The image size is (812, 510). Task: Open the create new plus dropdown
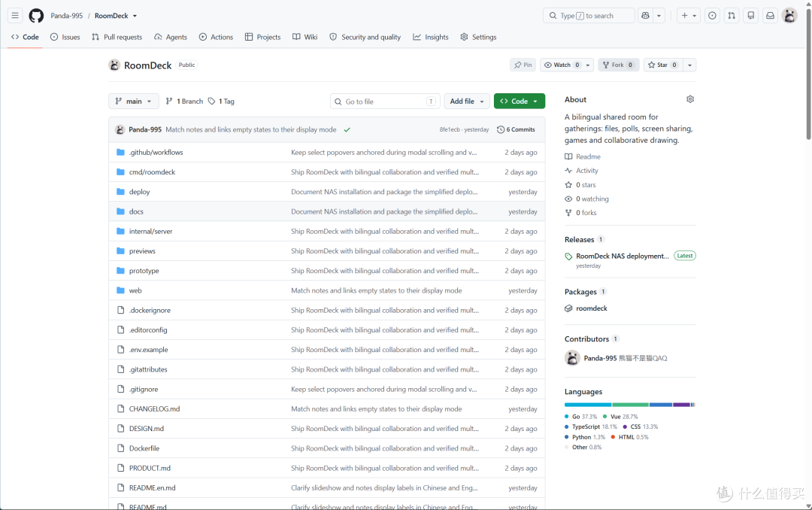(689, 16)
